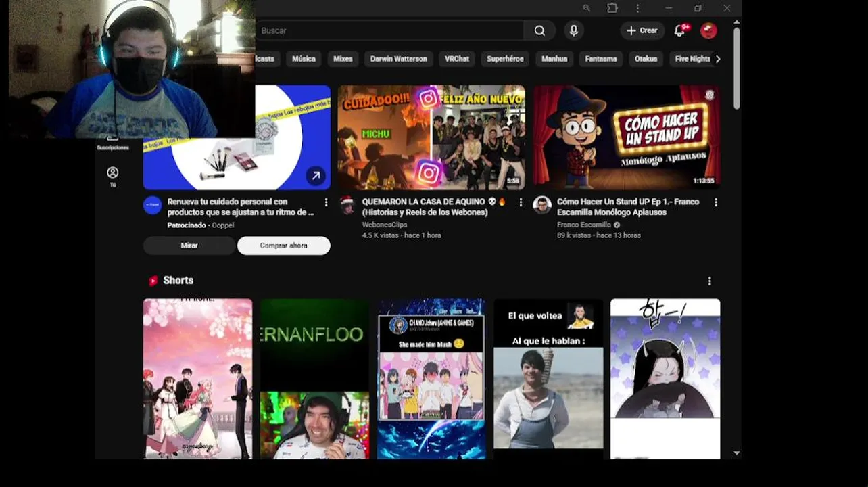This screenshot has width=868, height=487.
Task: Select the Five Nights chip
Action: click(x=692, y=59)
